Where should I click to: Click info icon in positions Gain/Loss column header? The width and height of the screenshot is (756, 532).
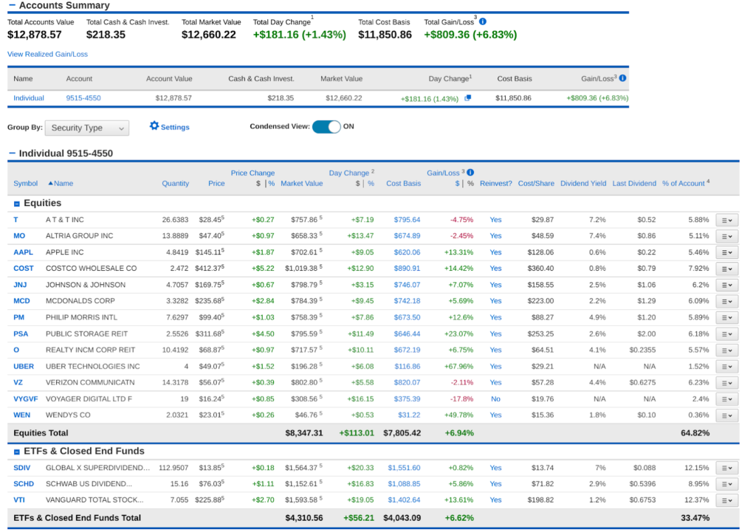click(x=470, y=173)
